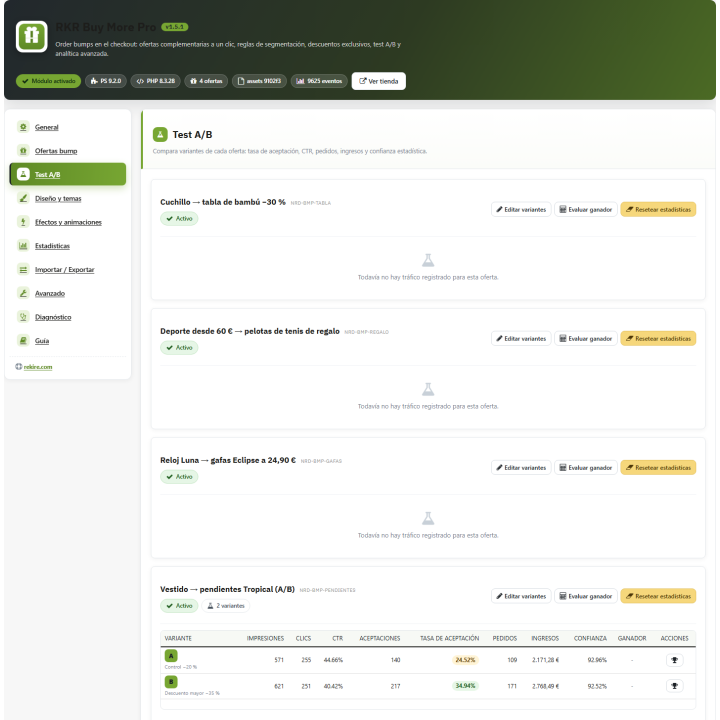This screenshot has width=720, height=720.
Task: Click the v1.5.1 version tag
Action: coord(174,27)
